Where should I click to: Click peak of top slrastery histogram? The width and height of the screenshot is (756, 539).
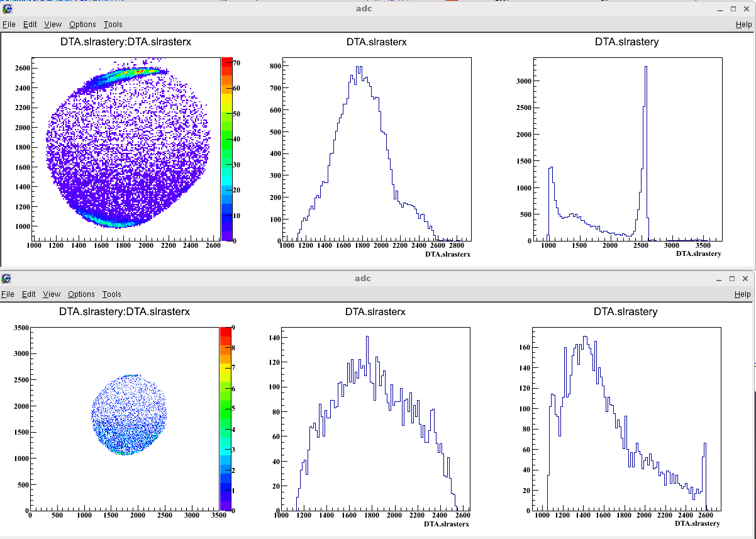[x=646, y=67]
